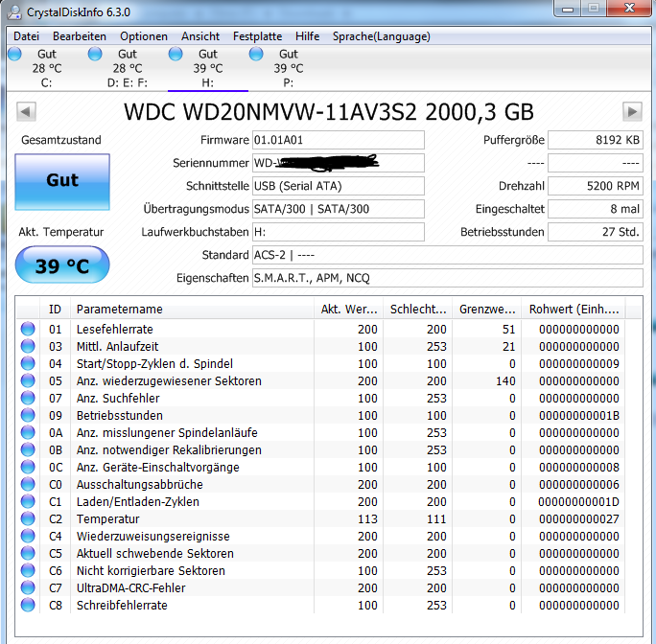
Task: Click the Parametername column header
Action: [x=193, y=310]
